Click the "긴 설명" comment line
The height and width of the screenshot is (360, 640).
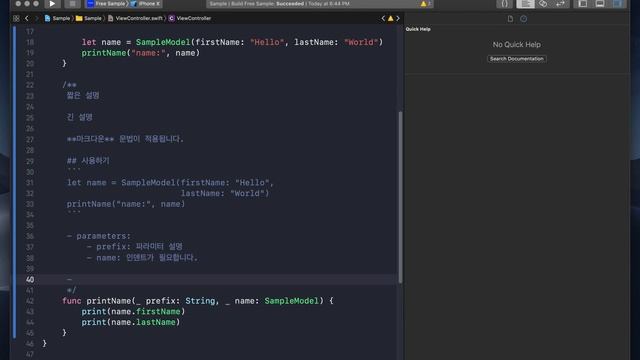pos(80,117)
